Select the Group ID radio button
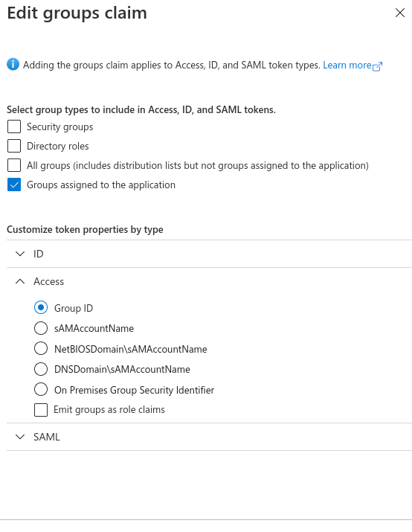The height and width of the screenshot is (532, 412). click(x=41, y=308)
